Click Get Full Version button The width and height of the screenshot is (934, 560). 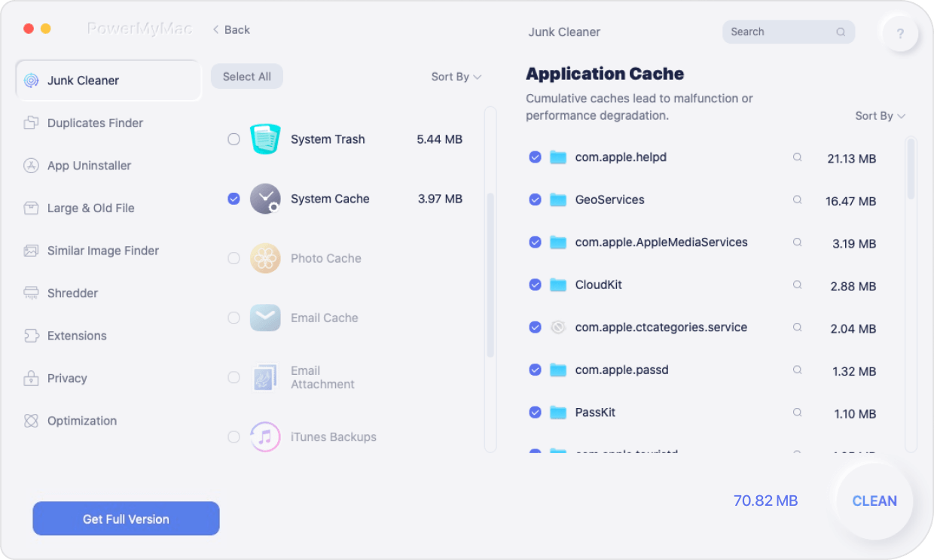[126, 519]
